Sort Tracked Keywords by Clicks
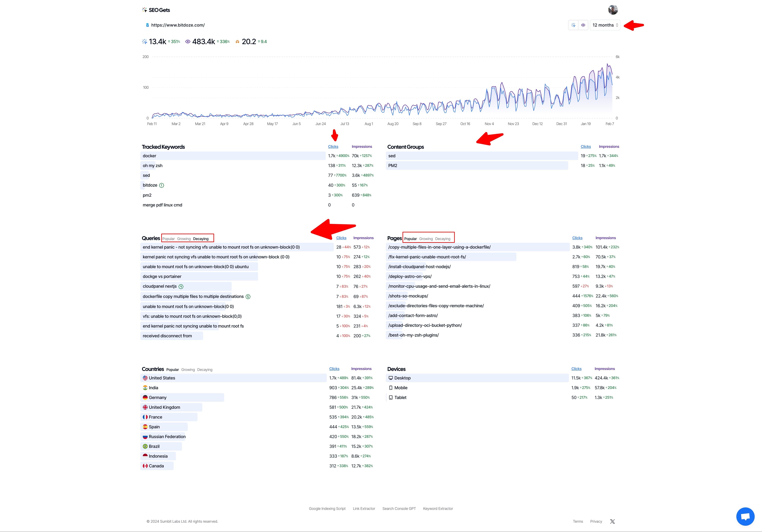 coord(333,146)
